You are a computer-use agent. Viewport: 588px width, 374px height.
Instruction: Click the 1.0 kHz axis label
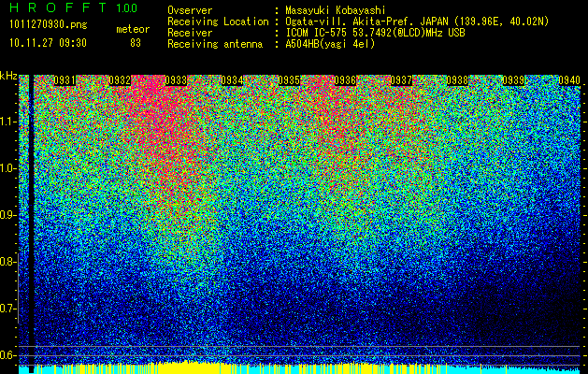8,168
